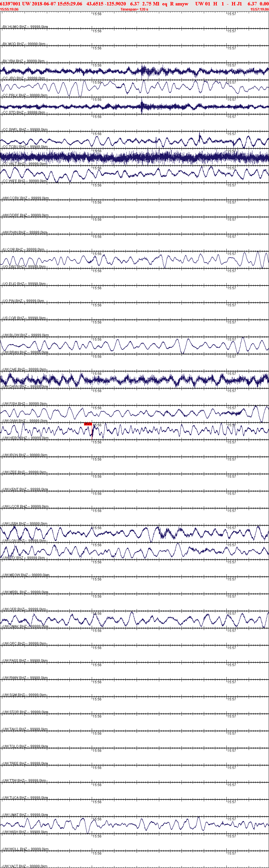Screen dimensions: 269x868
Task: Select the UW.STOR BHZ station label
Action: [x=26, y=712]
